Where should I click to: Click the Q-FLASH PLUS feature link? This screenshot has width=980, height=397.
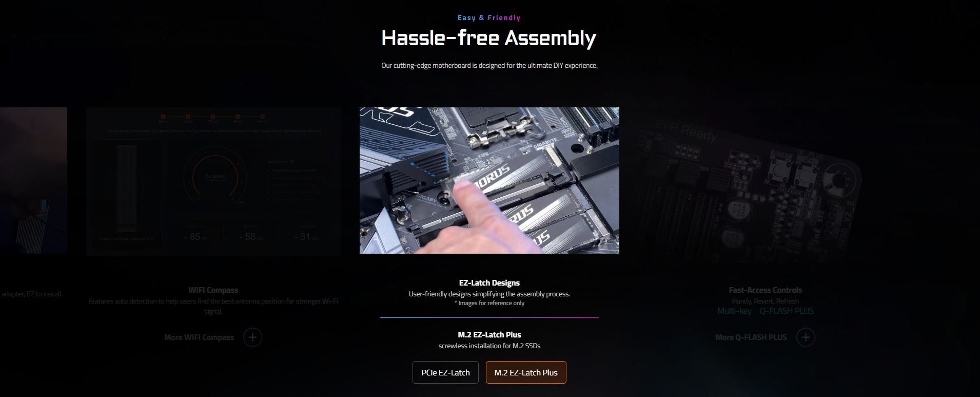(787, 311)
